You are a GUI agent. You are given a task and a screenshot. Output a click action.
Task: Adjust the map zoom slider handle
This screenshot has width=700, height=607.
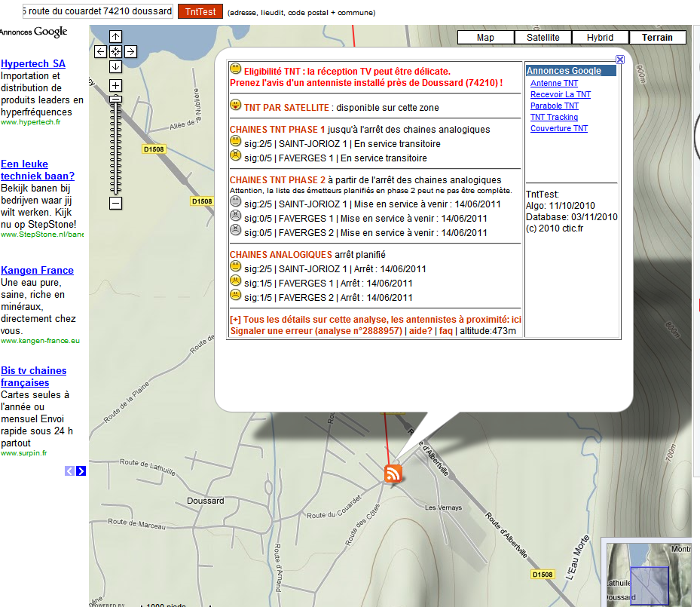(115, 100)
